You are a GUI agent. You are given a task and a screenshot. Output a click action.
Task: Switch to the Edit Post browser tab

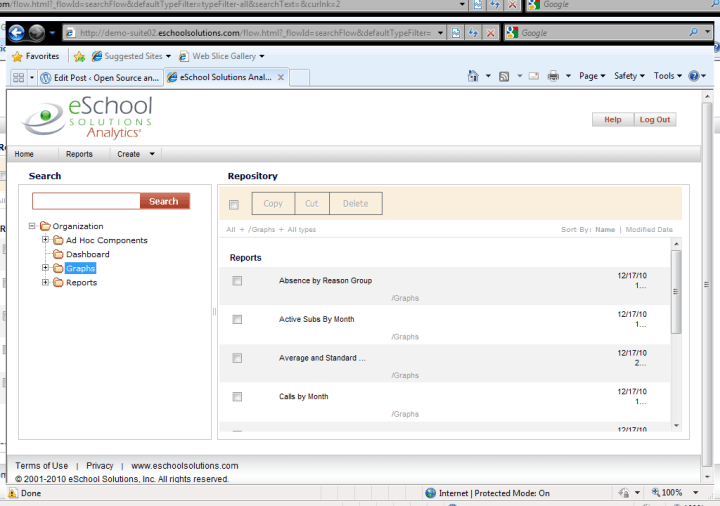point(99,77)
